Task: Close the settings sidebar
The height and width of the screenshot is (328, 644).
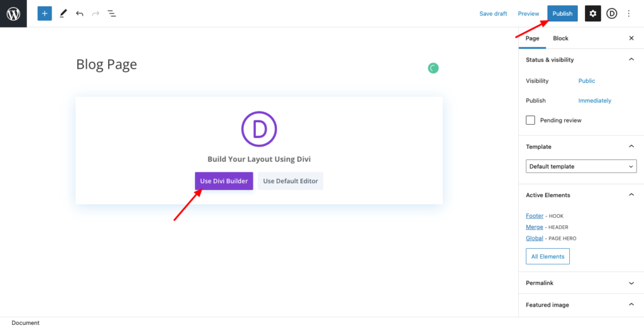Action: [x=631, y=38]
